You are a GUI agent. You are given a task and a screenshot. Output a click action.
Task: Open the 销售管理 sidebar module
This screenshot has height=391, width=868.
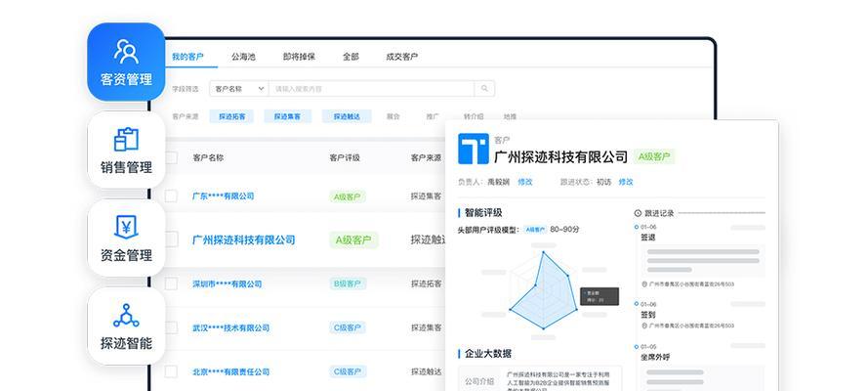[126, 151]
